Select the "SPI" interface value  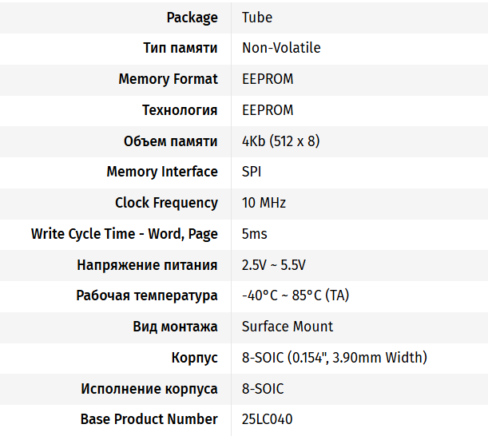tap(252, 172)
